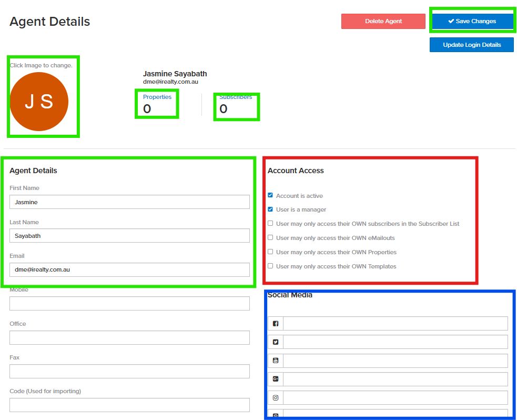
Task: Click the Facebook icon in Social Media
Action: 276,324
